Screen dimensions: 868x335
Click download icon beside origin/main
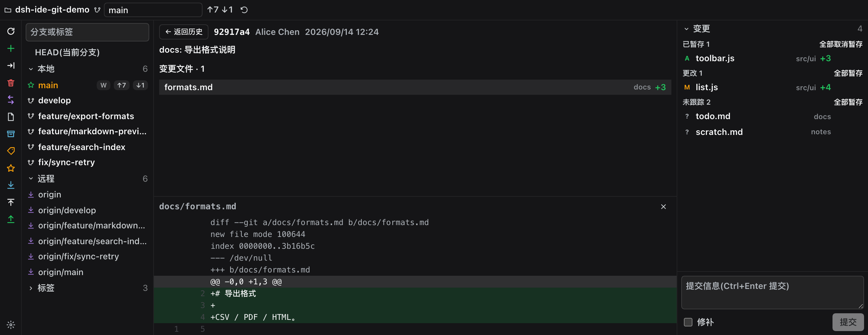click(x=31, y=272)
